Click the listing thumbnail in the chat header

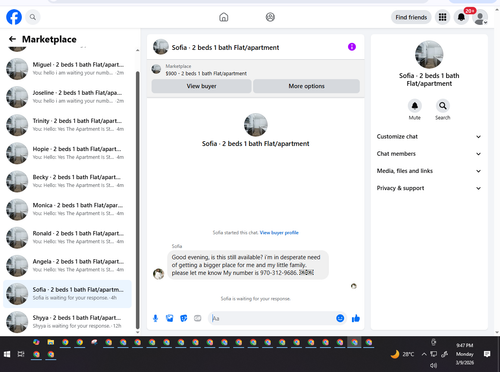tap(161, 47)
